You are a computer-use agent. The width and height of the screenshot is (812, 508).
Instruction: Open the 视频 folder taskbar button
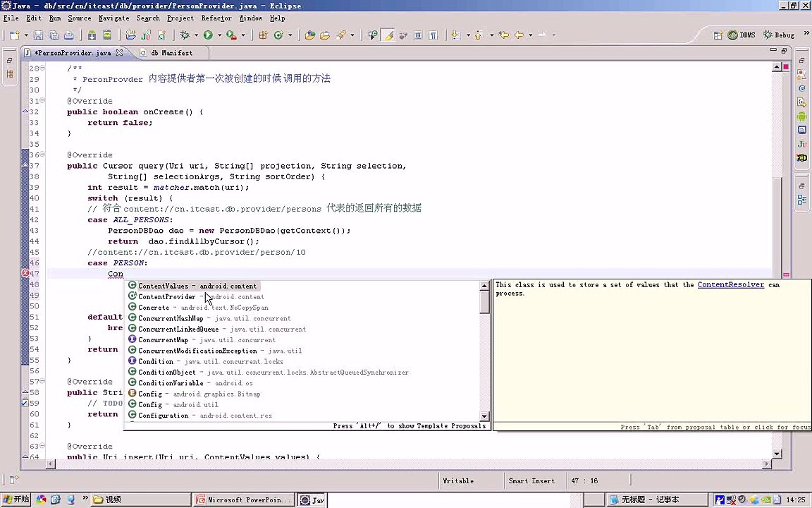(x=141, y=500)
